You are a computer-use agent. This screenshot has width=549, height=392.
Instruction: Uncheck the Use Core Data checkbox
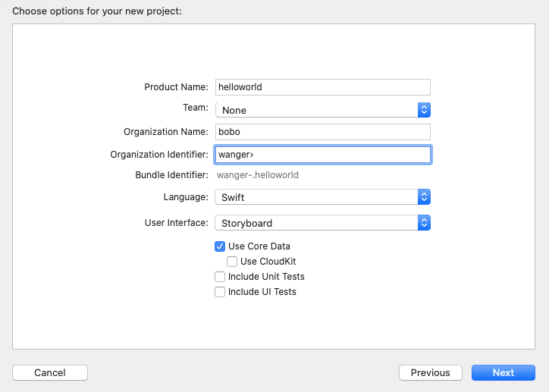coord(220,246)
